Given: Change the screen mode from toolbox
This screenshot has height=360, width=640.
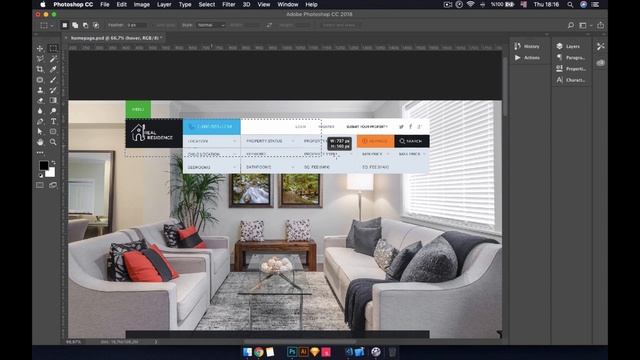Looking at the screenshot, I should (53, 185).
